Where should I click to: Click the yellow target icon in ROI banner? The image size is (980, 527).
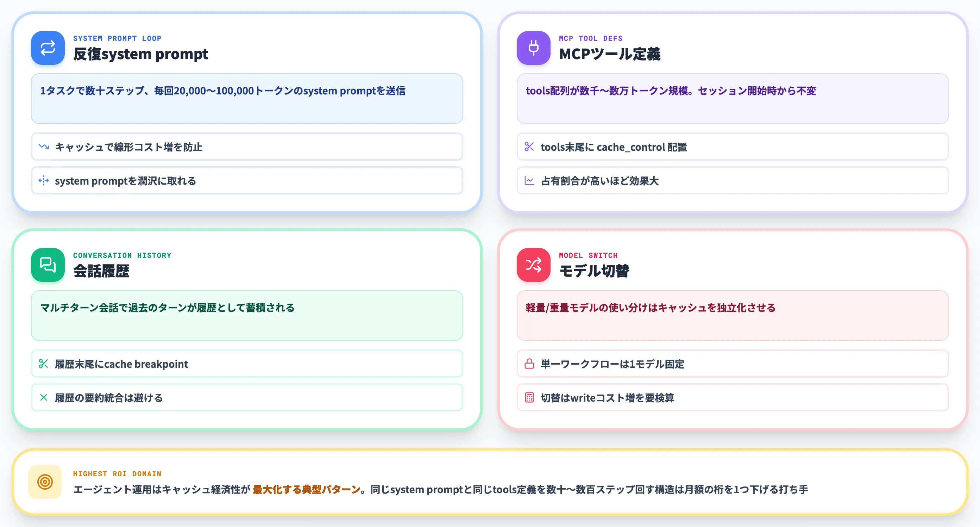[x=45, y=482]
